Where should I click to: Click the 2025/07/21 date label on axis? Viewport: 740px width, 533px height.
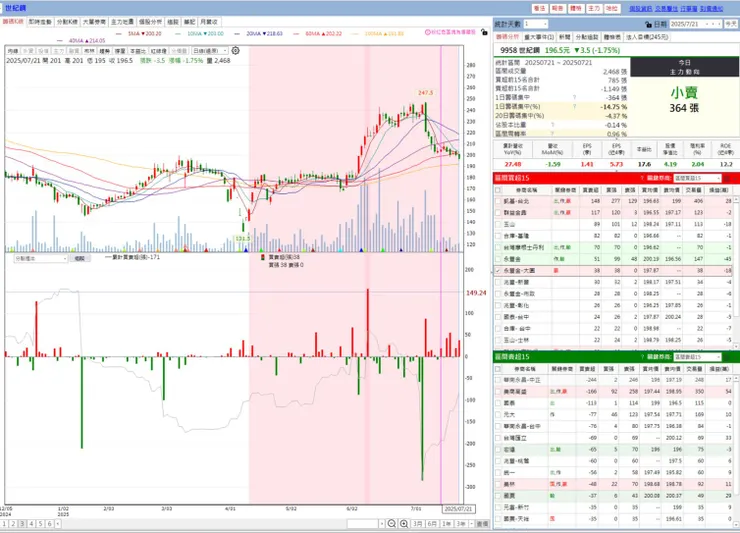pyautogui.click(x=458, y=509)
